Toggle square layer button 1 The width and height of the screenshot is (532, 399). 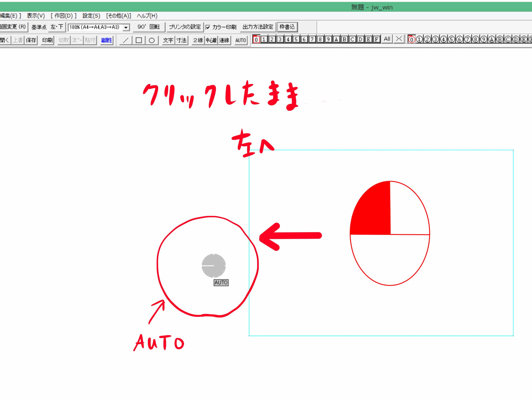(264, 40)
